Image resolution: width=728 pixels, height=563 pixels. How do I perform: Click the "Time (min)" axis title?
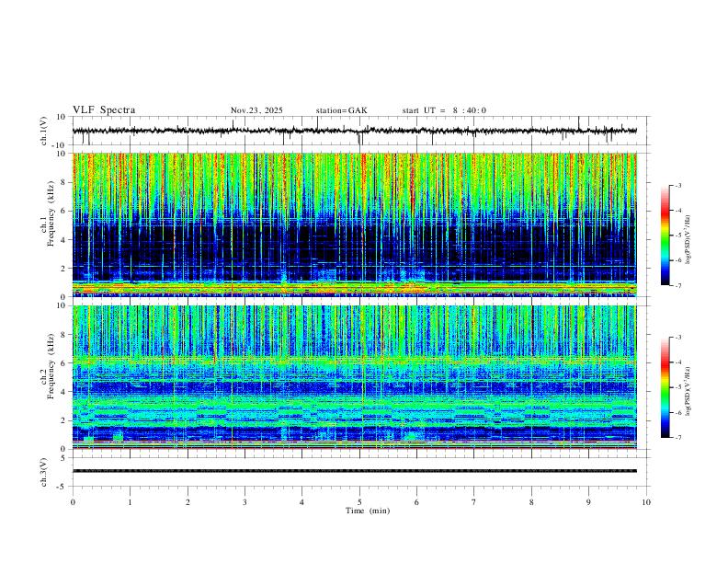[x=368, y=511]
